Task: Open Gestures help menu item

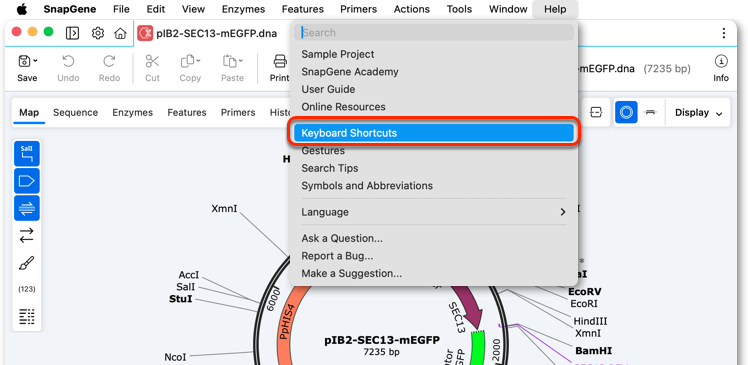Action: (x=434, y=151)
